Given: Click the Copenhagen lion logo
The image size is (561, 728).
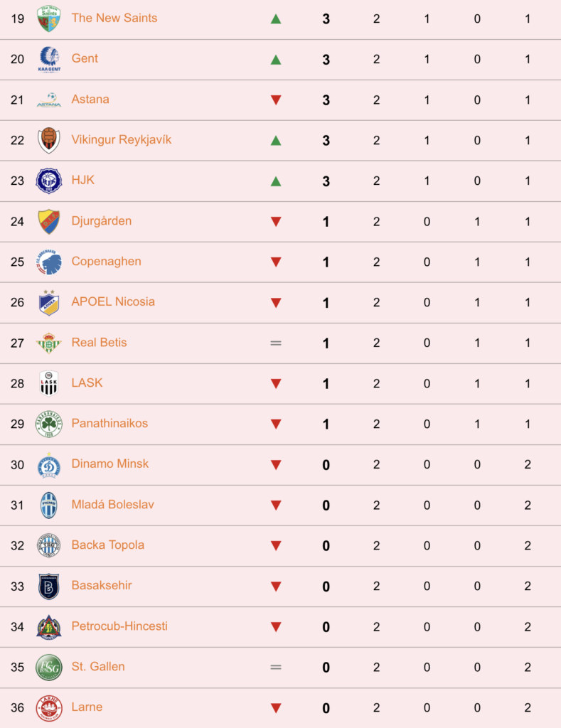Looking at the screenshot, I should coord(49,262).
